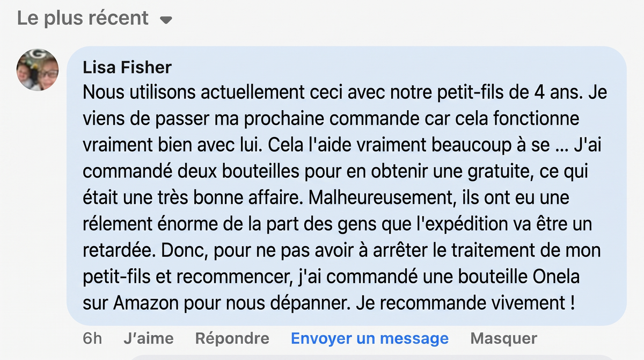Viewport: 644px width, 360px height.
Task: Open the Lisa Fisher name link
Action: click(127, 67)
